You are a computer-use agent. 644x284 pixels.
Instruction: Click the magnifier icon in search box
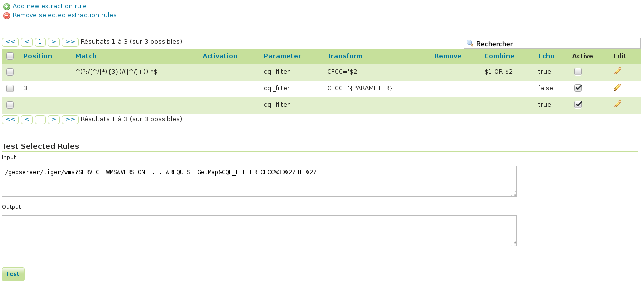[470, 44]
